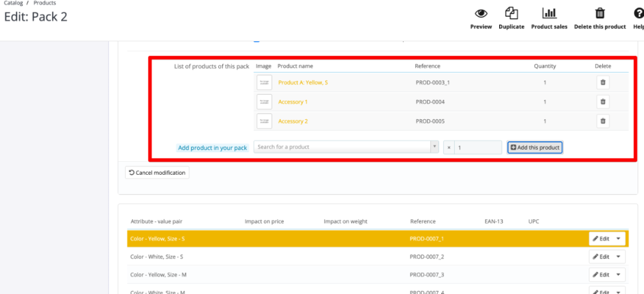The height and width of the screenshot is (294, 644).
Task: Expand Edit dropdown for PROD-0007_2
Action: [618, 257]
